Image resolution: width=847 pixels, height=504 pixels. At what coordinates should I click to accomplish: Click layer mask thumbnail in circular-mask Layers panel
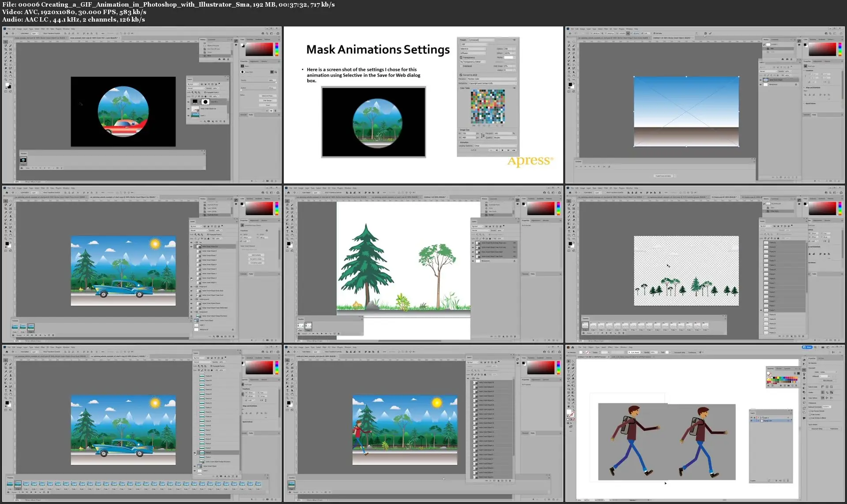[x=205, y=102]
